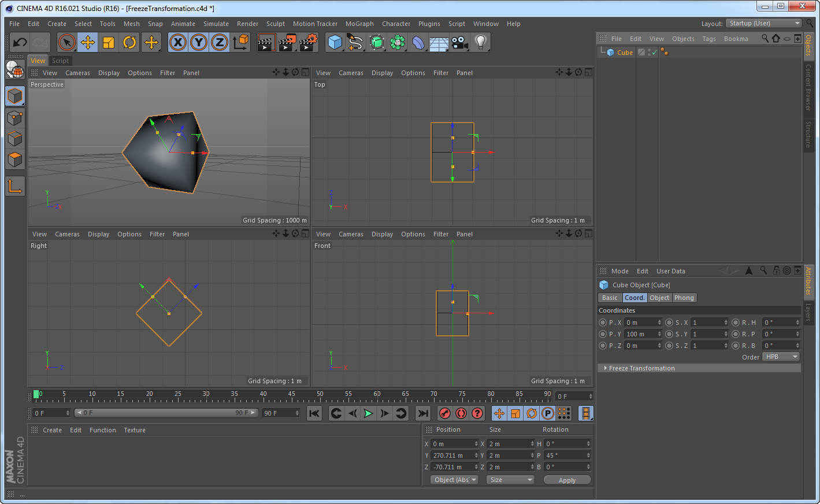Screen dimensions: 820x504
Task: Open the Size mode dropdown
Action: pyautogui.click(x=510, y=480)
